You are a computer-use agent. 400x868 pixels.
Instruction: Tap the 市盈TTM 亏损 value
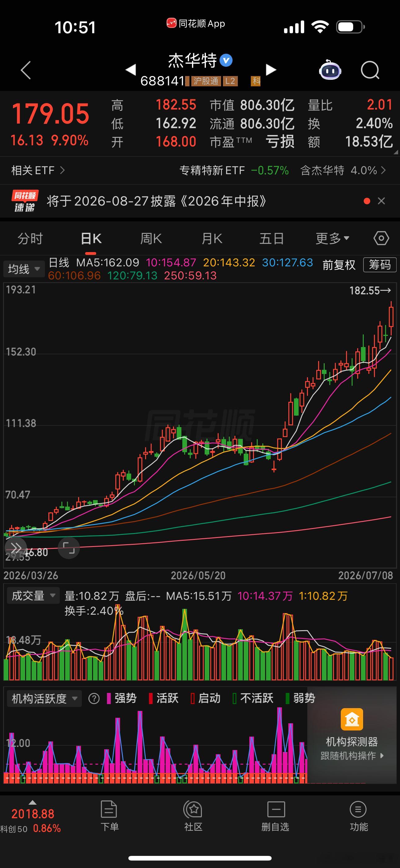tap(280, 142)
